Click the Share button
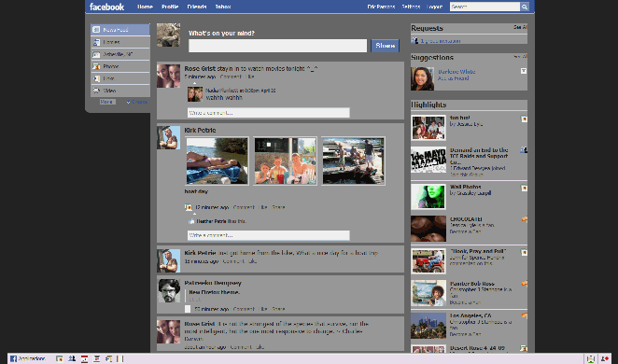 (385, 46)
